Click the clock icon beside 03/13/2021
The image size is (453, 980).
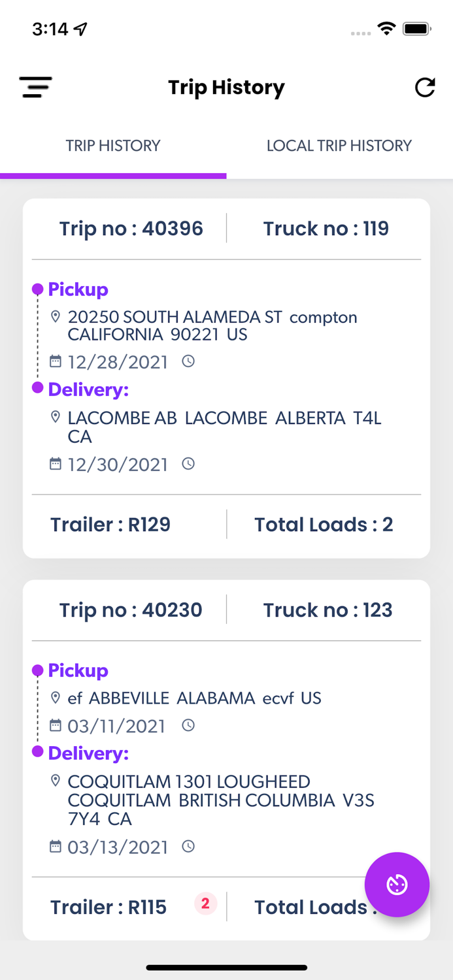point(188,845)
